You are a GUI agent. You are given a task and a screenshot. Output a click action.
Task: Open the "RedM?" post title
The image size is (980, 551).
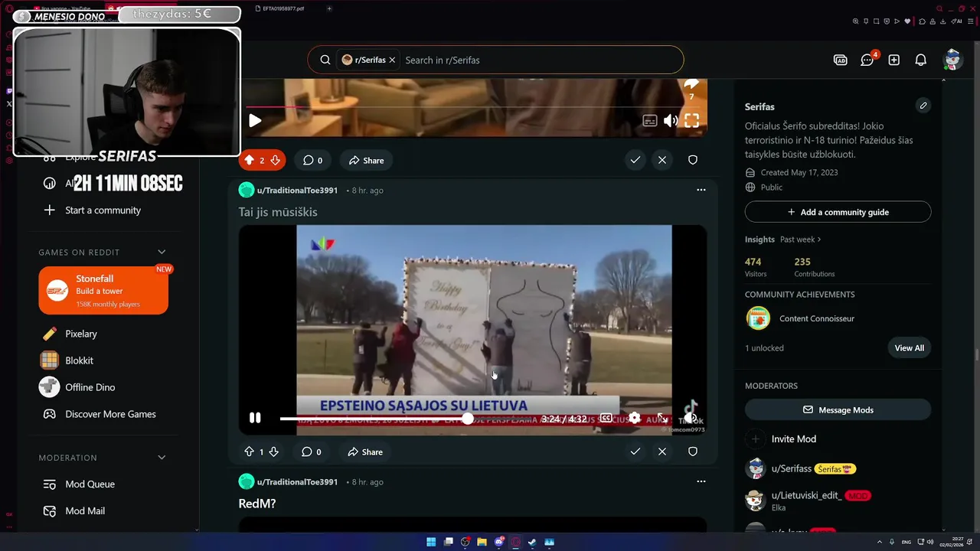257,504
